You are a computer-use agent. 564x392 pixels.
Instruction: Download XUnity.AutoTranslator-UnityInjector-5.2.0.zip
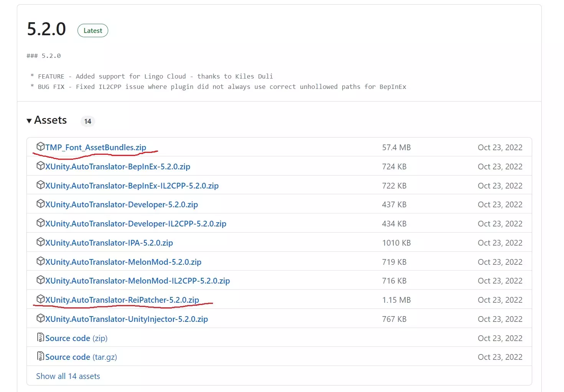click(x=127, y=319)
